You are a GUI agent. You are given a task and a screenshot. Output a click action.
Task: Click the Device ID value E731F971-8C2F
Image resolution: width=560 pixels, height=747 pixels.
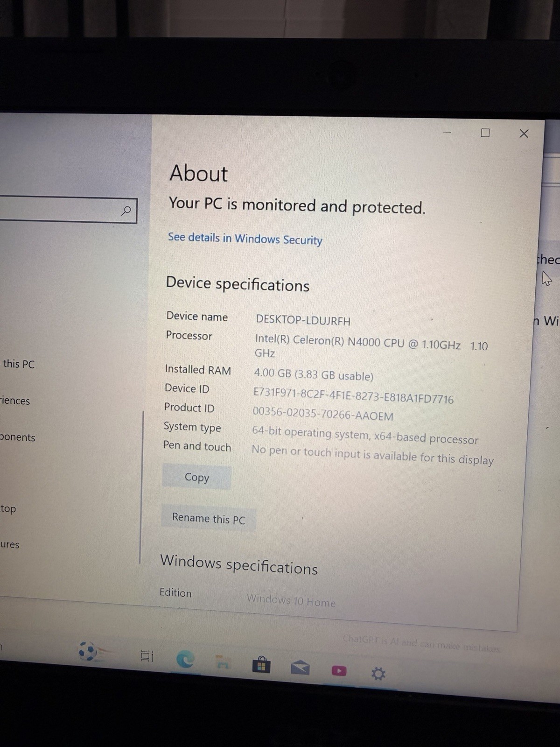[353, 395]
